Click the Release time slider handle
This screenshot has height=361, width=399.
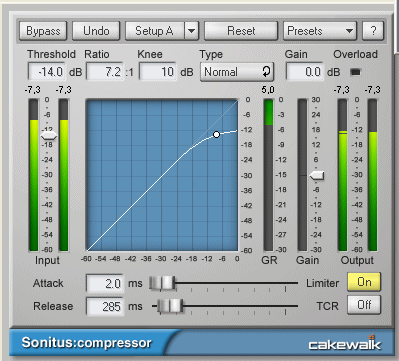point(170,306)
